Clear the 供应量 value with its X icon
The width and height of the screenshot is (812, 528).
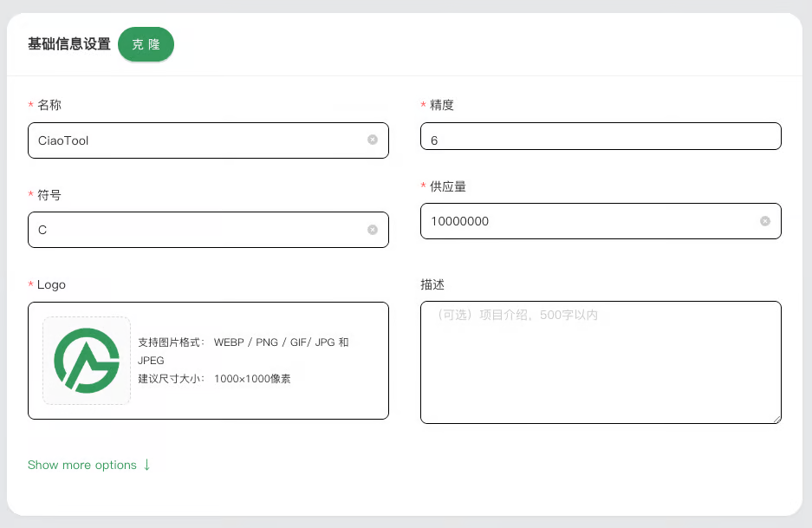pos(765,221)
